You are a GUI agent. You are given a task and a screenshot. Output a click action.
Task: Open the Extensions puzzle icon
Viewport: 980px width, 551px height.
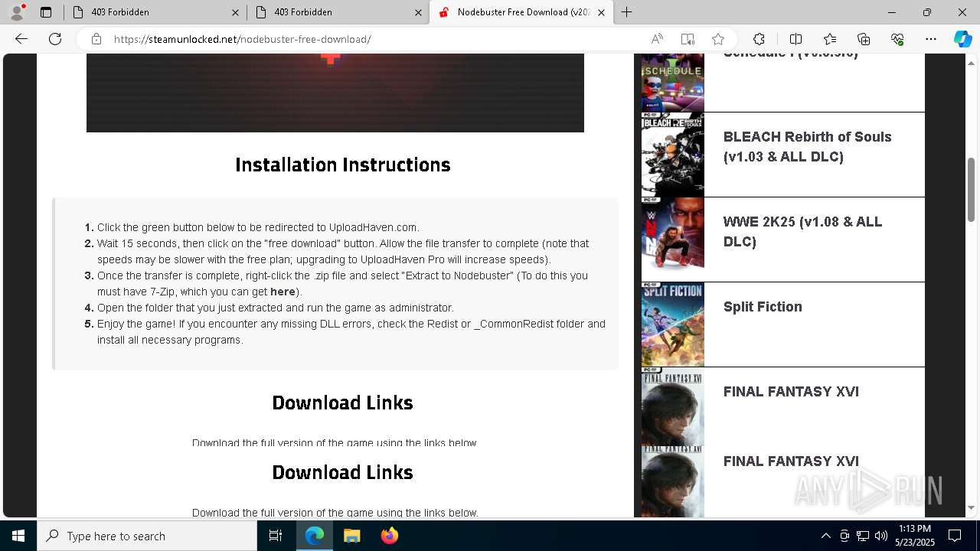tap(759, 39)
